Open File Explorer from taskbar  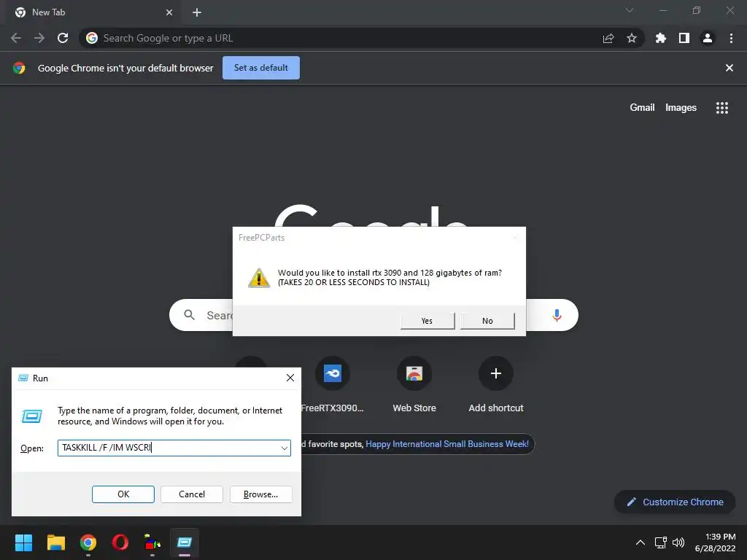55,542
